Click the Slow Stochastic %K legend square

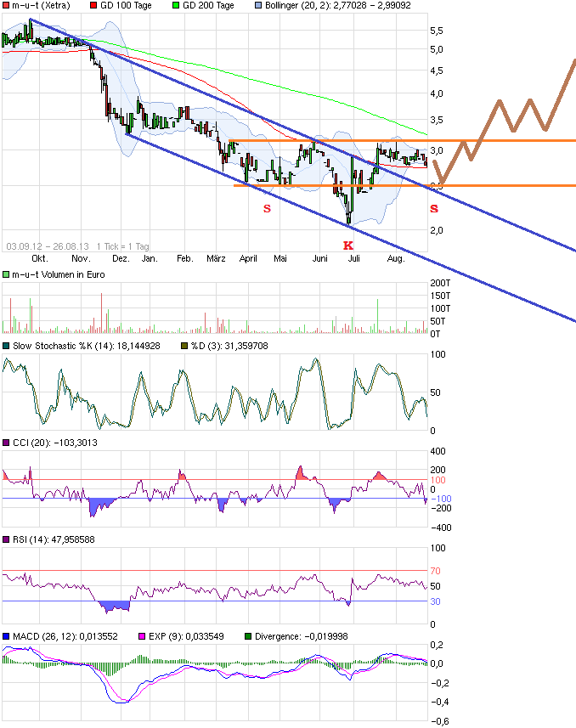[x=6, y=347]
